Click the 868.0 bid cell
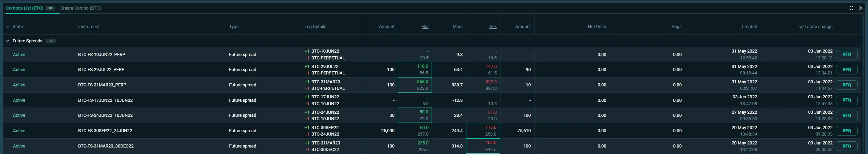The width and height of the screenshot is (868, 154). point(415,85)
